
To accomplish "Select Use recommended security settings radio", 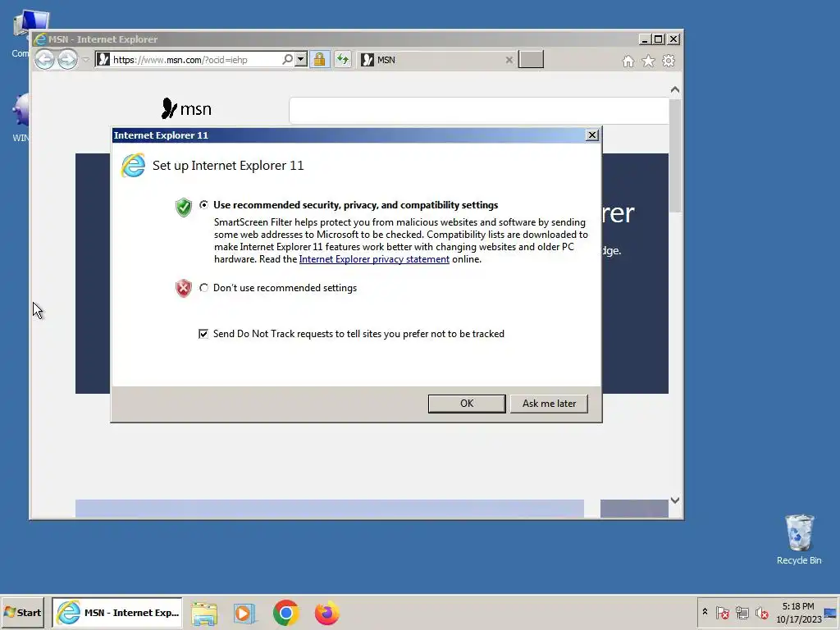I will pos(203,204).
